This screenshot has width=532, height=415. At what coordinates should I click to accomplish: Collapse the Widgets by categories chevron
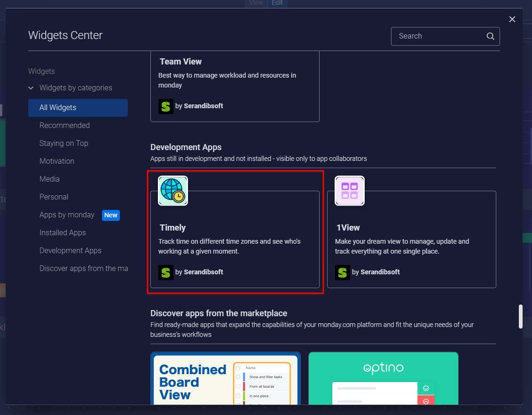(31, 88)
